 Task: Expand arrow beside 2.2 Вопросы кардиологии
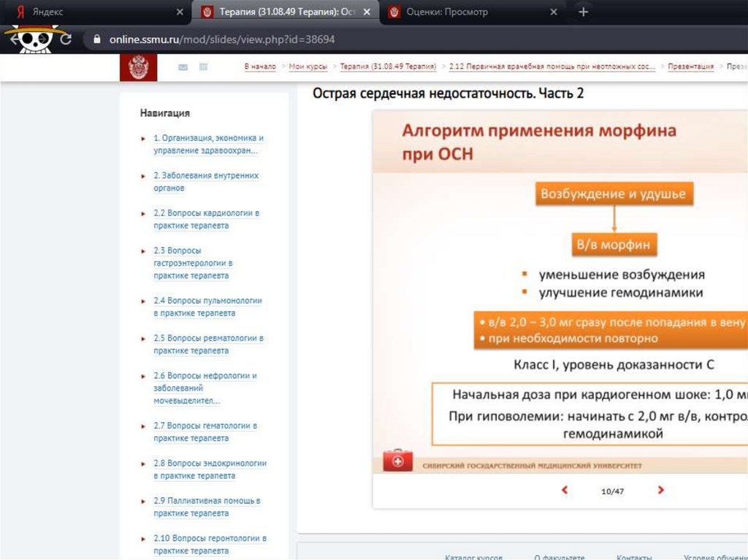click(x=143, y=214)
